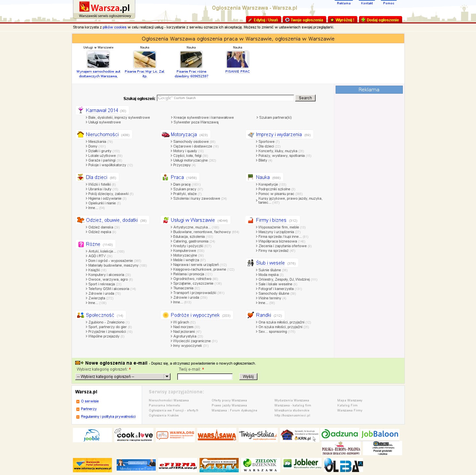Open the delivery van ad thumbnail
The width and height of the screenshot is (476, 475).
point(98,60)
